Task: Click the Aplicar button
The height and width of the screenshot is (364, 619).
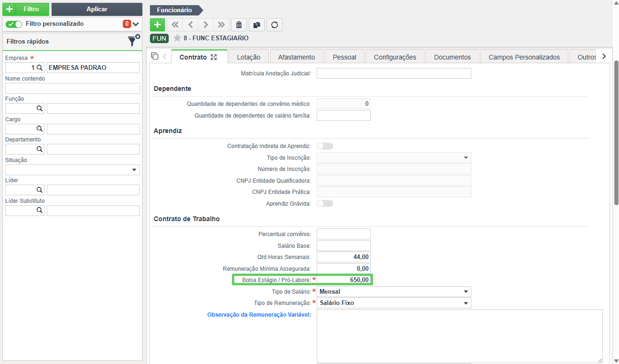Action: (x=97, y=9)
